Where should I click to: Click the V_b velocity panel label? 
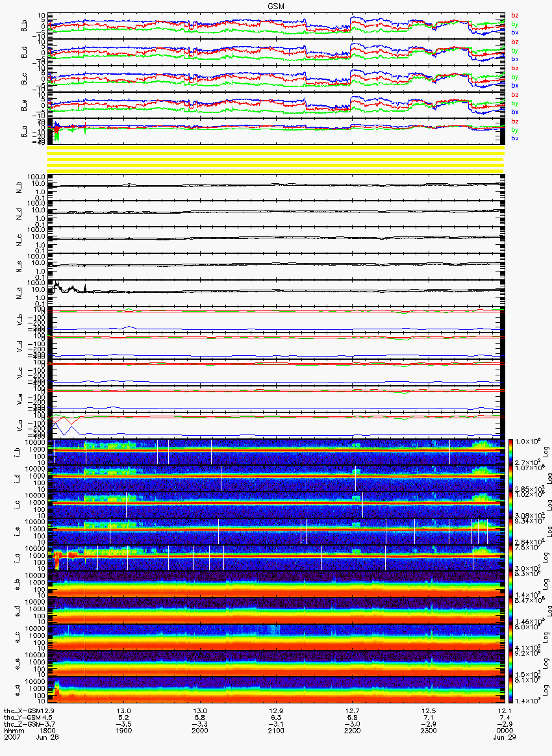pyautogui.click(x=19, y=319)
